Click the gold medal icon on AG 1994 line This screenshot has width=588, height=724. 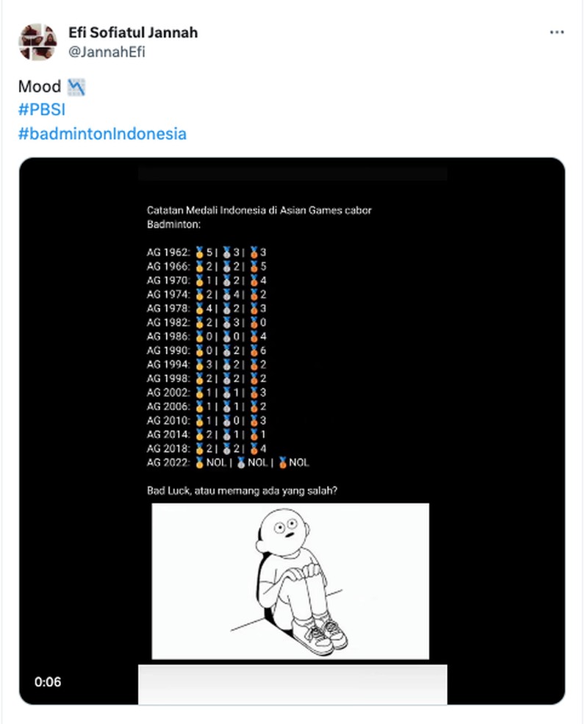pyautogui.click(x=200, y=364)
